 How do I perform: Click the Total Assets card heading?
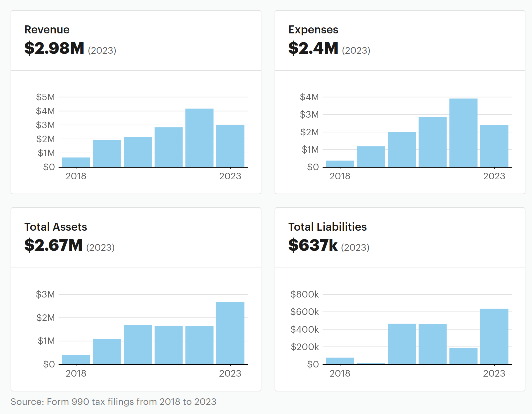56,227
